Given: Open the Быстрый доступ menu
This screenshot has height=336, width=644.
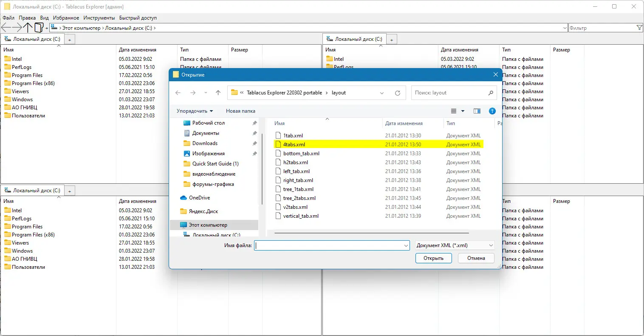Looking at the screenshot, I should click(138, 18).
